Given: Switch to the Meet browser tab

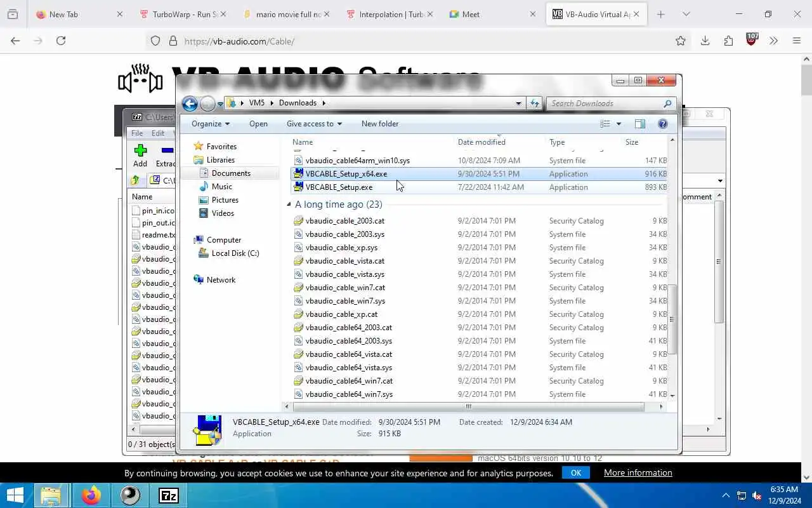Looking at the screenshot, I should 491,14.
